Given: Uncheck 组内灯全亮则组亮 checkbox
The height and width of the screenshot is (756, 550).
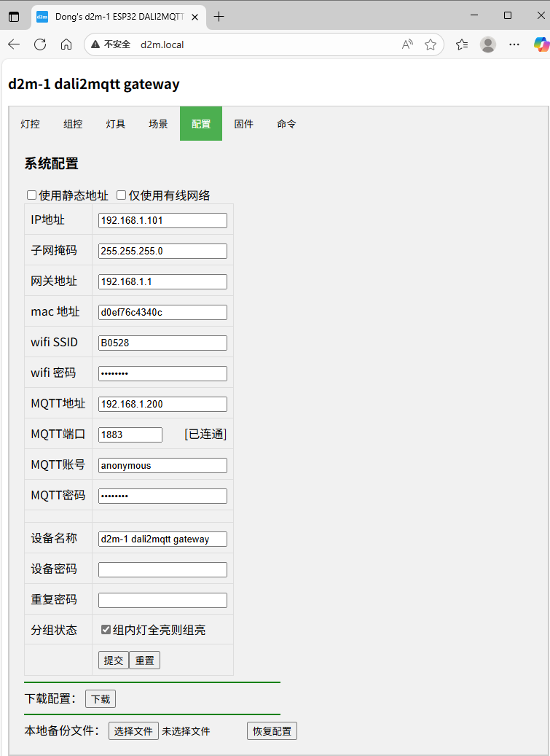Looking at the screenshot, I should pyautogui.click(x=106, y=629).
